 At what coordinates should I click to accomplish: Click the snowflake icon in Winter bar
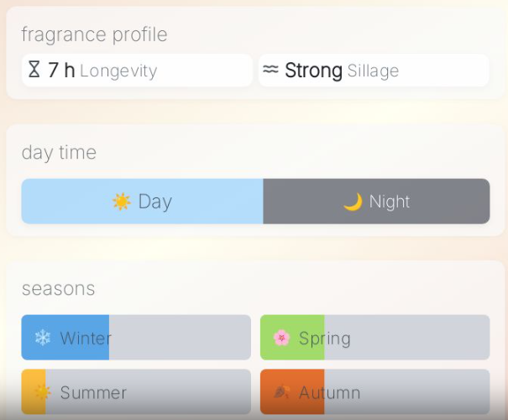click(x=43, y=338)
